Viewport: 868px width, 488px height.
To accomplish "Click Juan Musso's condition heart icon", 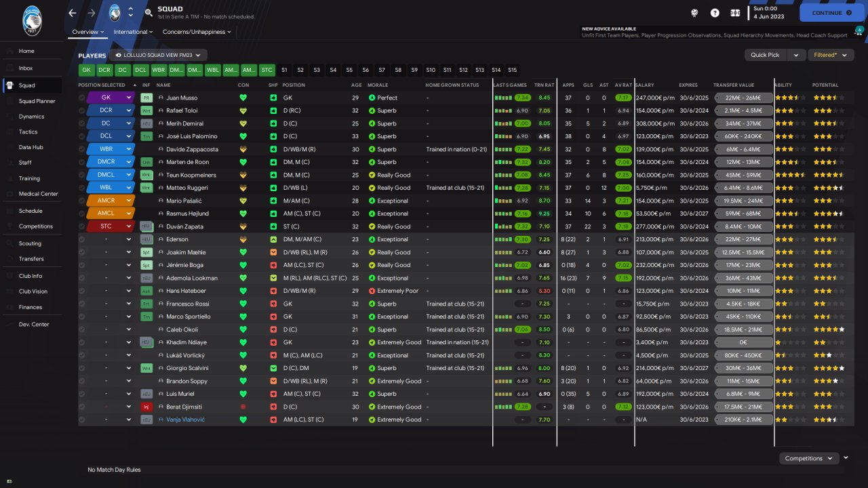I will point(243,98).
